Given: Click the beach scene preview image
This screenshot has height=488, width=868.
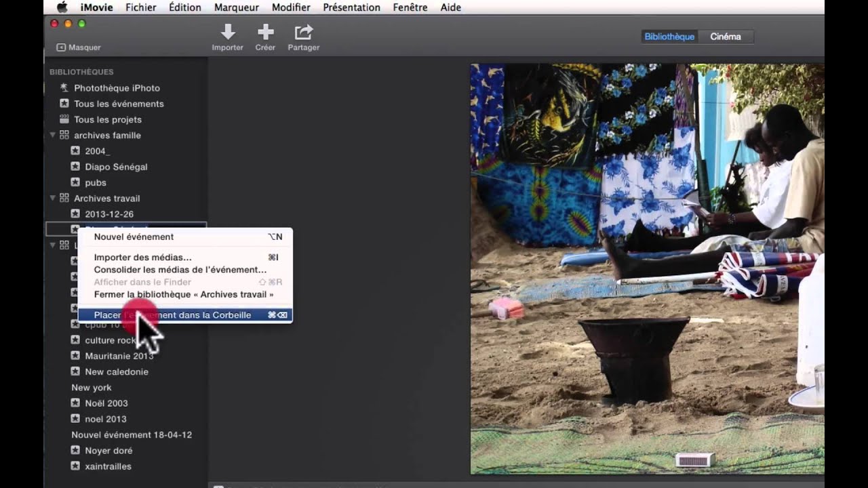Looking at the screenshot, I should (x=648, y=269).
